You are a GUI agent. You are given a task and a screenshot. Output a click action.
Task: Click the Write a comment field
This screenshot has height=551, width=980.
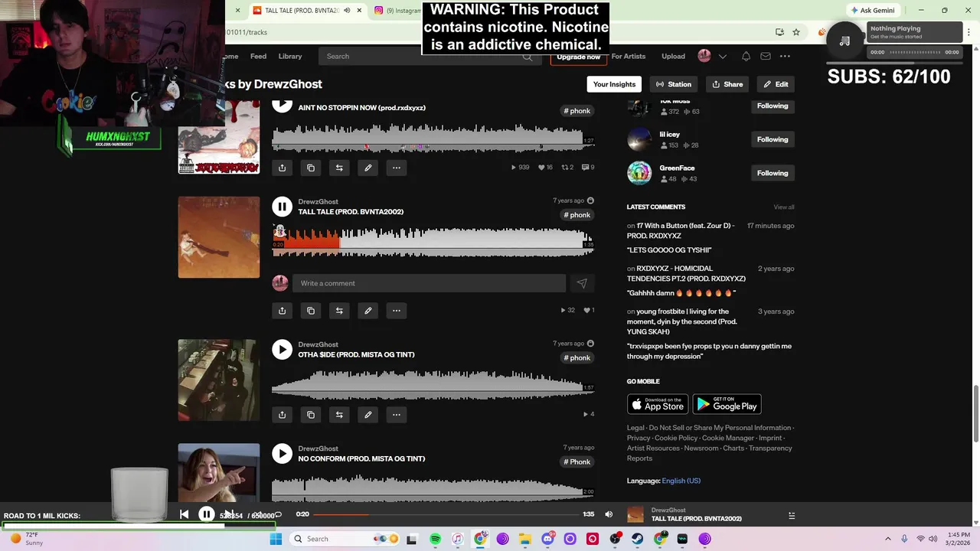point(429,283)
